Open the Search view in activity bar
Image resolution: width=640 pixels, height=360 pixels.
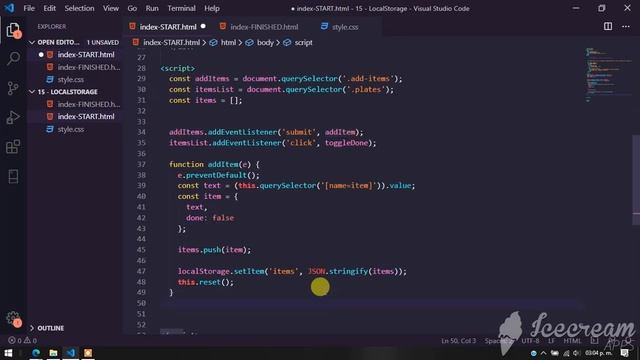13,59
